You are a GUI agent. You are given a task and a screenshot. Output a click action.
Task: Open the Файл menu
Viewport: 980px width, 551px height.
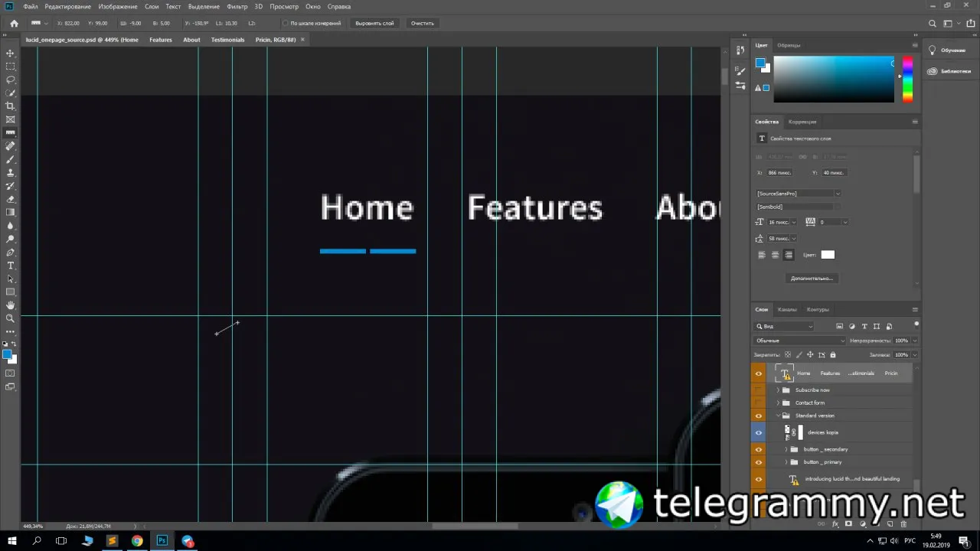coord(31,6)
